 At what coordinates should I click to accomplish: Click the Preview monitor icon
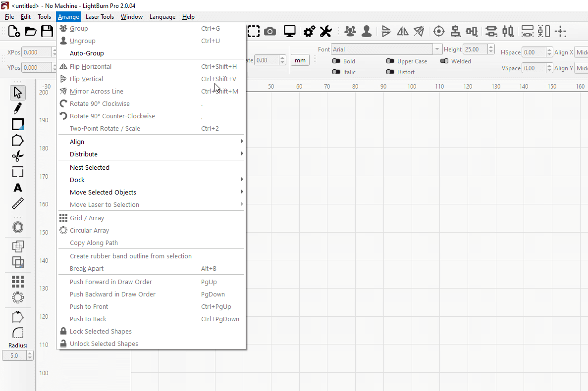tap(289, 32)
